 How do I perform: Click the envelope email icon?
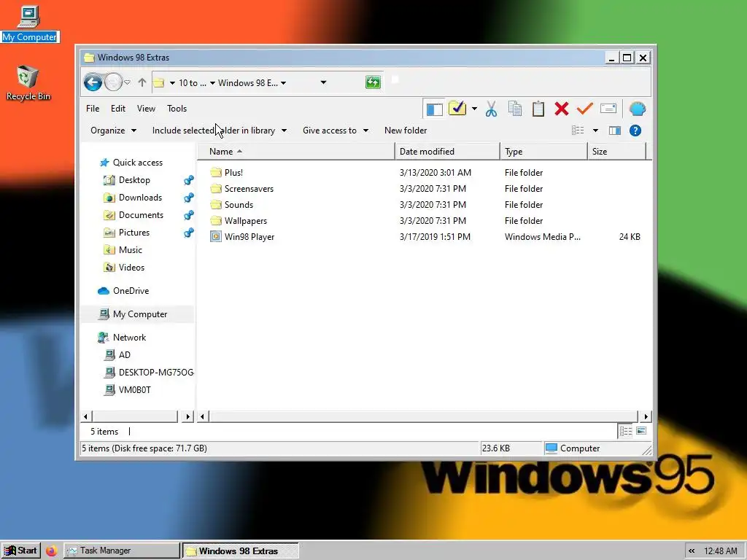point(608,109)
